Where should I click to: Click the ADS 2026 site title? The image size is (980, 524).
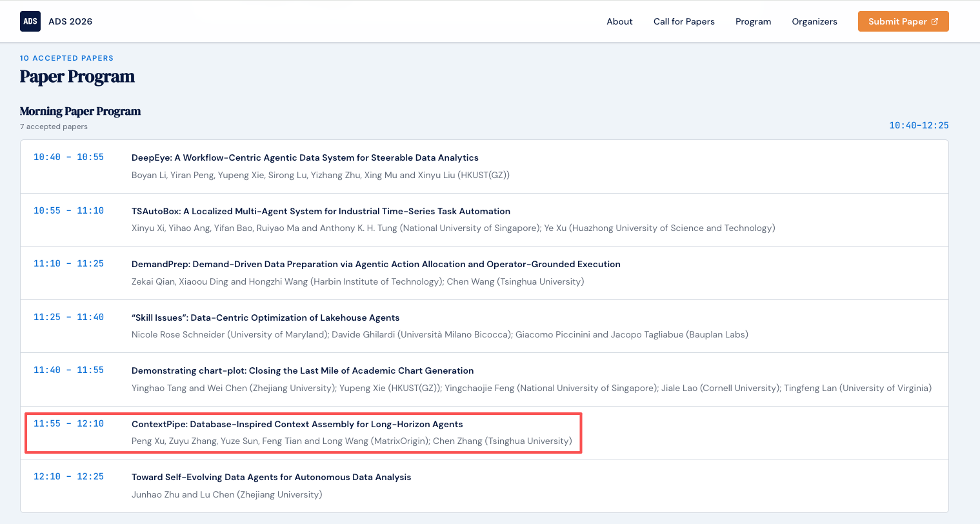pos(70,21)
